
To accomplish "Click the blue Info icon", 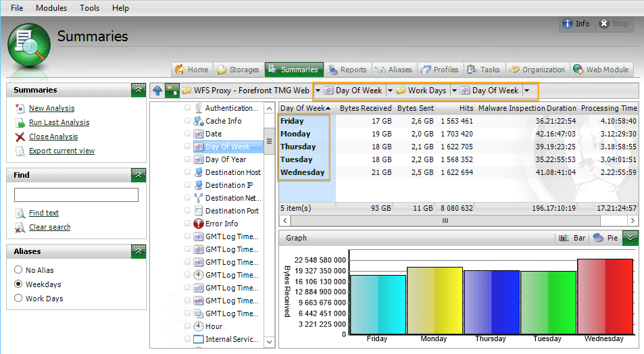I will (x=567, y=24).
